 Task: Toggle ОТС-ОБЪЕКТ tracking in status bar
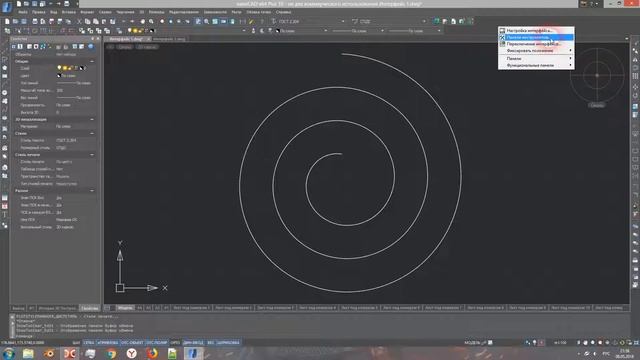point(132,342)
